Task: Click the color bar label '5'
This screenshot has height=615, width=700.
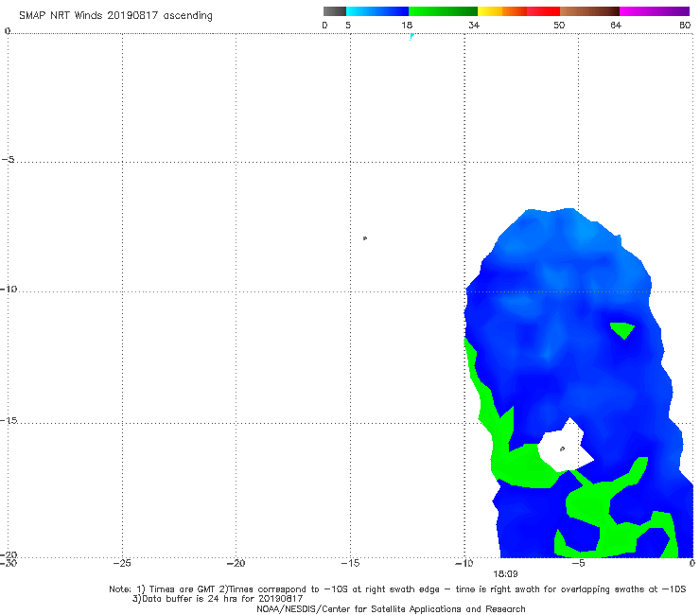Action: point(348,25)
